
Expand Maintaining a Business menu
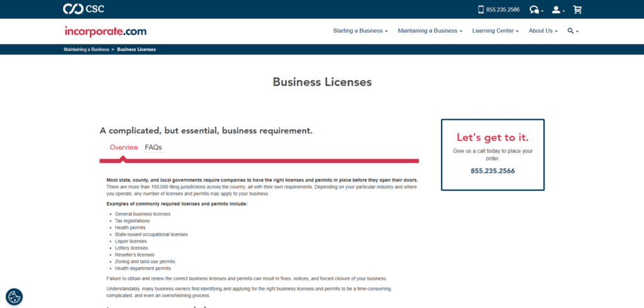(430, 31)
